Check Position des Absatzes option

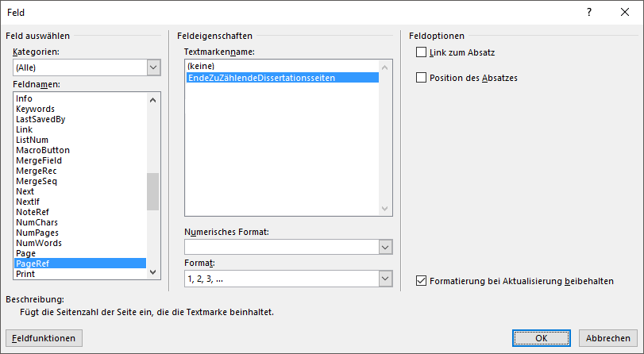click(x=421, y=78)
